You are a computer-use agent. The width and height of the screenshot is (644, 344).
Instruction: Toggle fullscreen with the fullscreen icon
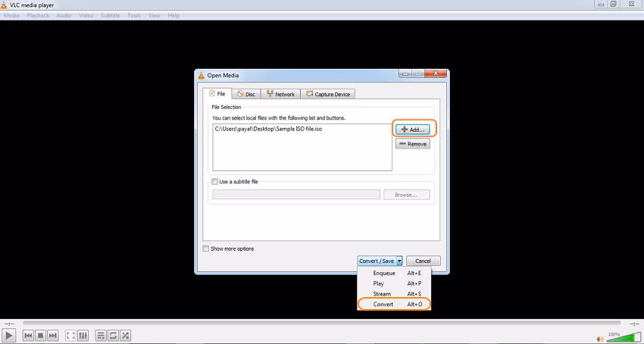(70, 336)
